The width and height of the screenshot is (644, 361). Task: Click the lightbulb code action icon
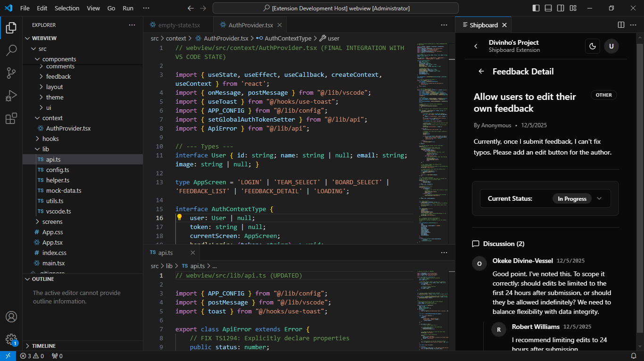(x=179, y=218)
